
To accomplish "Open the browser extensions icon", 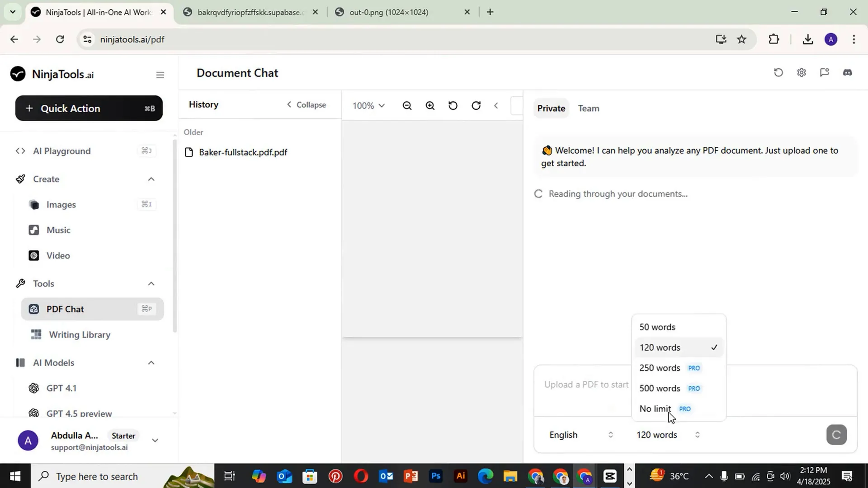I will (x=774, y=39).
